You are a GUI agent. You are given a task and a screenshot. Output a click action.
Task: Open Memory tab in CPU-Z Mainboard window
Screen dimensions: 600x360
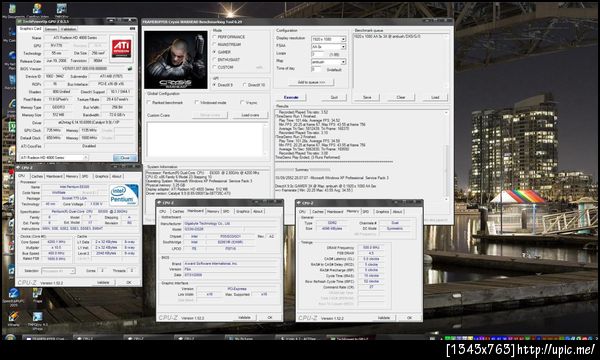pos(213,211)
